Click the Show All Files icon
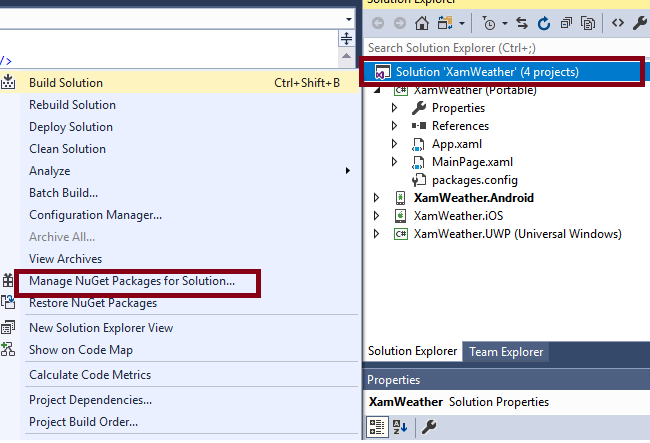Image resolution: width=650 pixels, height=443 pixels. click(588, 23)
